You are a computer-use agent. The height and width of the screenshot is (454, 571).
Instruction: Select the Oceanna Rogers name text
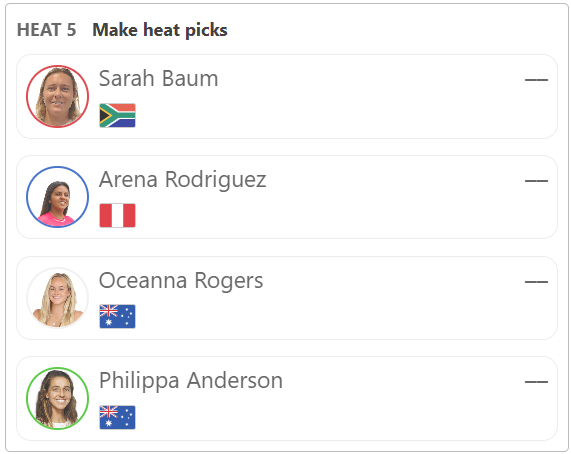(181, 281)
